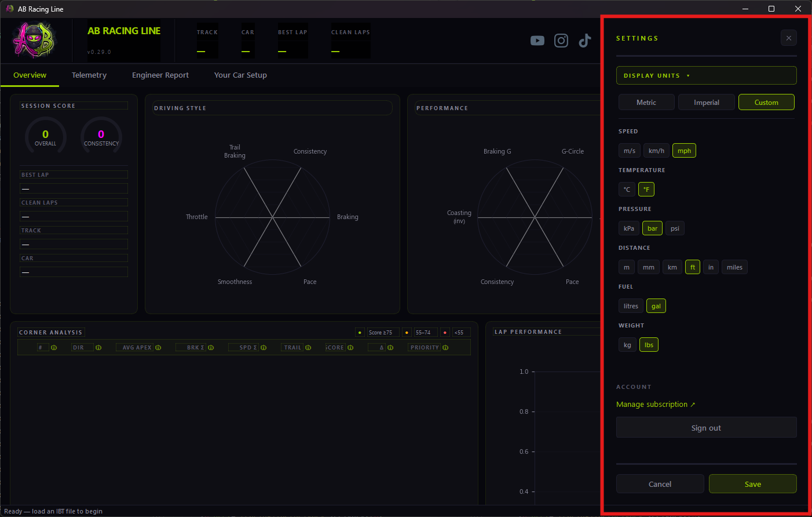Set pressure unit to bar

pyautogui.click(x=652, y=228)
